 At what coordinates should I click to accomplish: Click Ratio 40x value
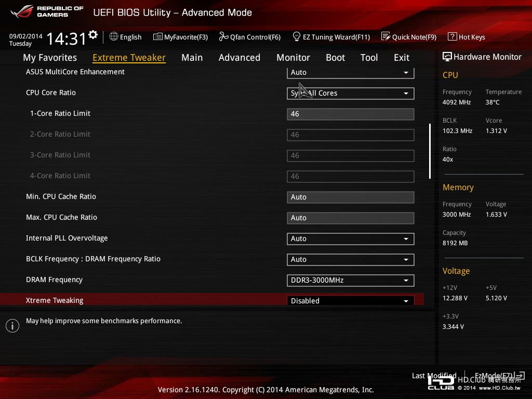tap(448, 159)
